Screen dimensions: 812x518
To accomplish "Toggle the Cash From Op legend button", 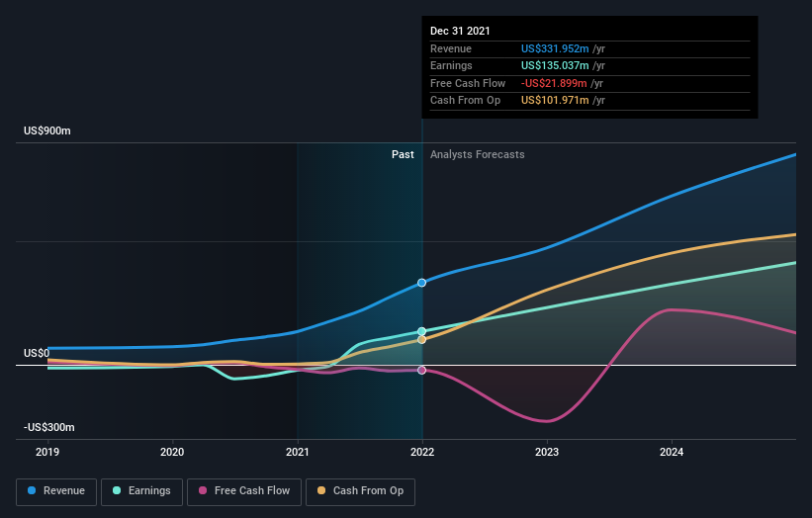I will click(360, 491).
